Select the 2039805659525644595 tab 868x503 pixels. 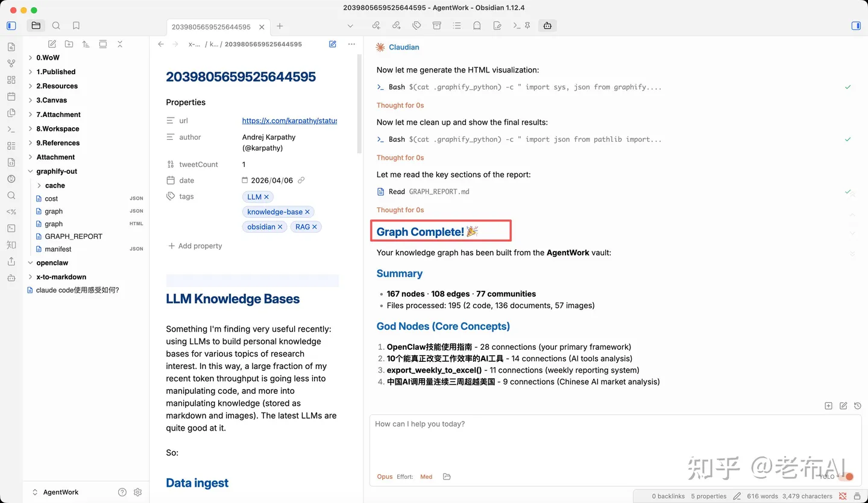click(212, 27)
